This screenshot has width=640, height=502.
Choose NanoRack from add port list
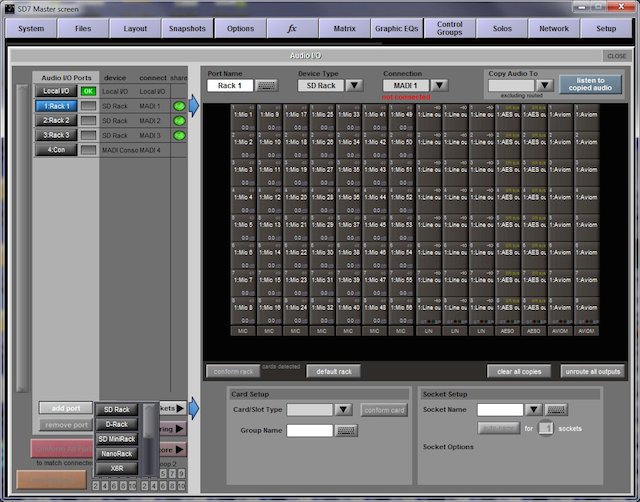[x=117, y=454]
